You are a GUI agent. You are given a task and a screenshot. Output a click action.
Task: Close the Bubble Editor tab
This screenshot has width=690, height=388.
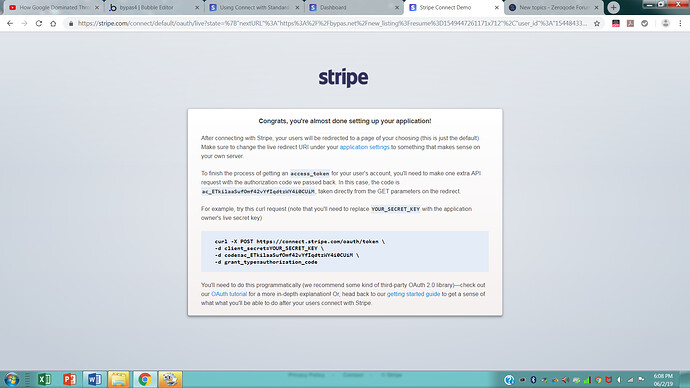(x=197, y=7)
